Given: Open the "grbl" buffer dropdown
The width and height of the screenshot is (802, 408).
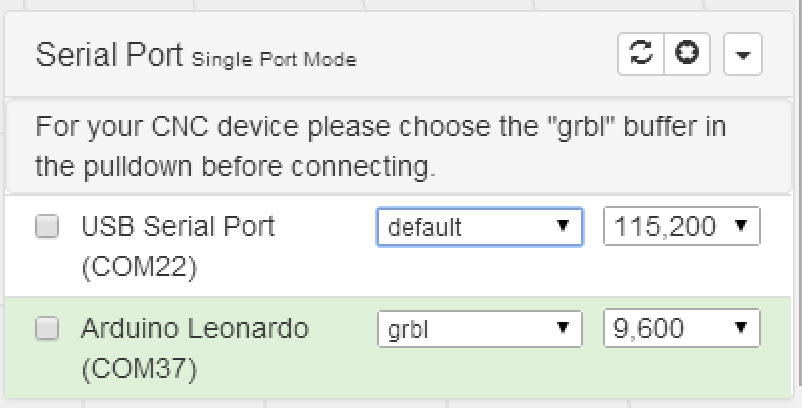Looking at the screenshot, I should tap(479, 328).
